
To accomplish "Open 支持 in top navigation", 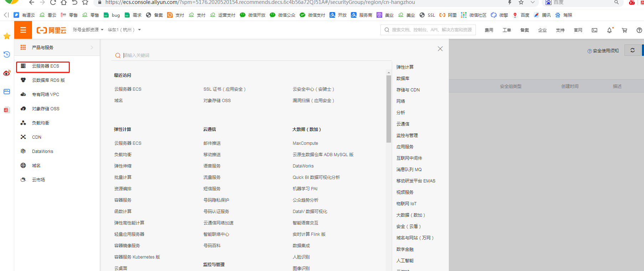I will coord(560,30).
